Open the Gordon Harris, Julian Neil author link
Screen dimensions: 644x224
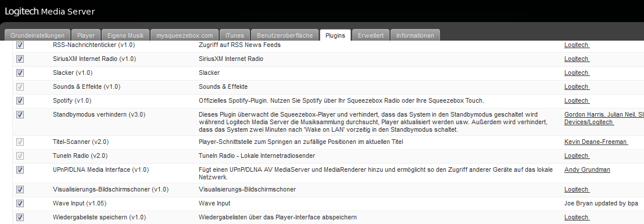pos(604,118)
